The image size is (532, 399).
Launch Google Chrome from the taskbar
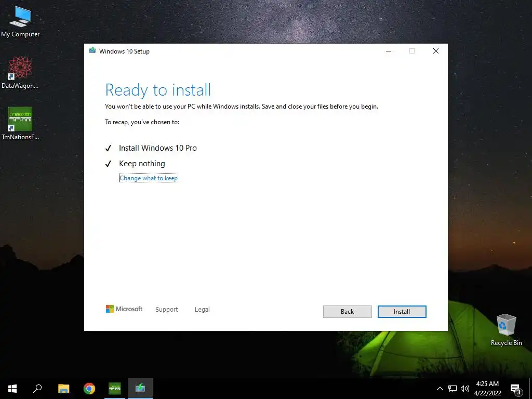coord(89,389)
